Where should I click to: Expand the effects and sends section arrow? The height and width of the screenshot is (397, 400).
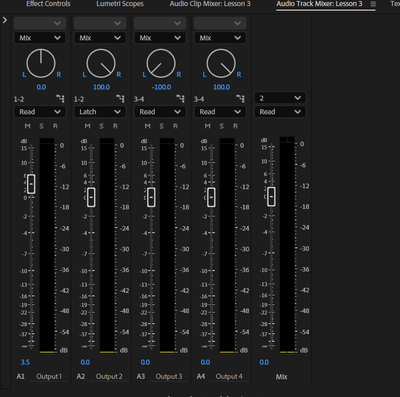point(5,20)
